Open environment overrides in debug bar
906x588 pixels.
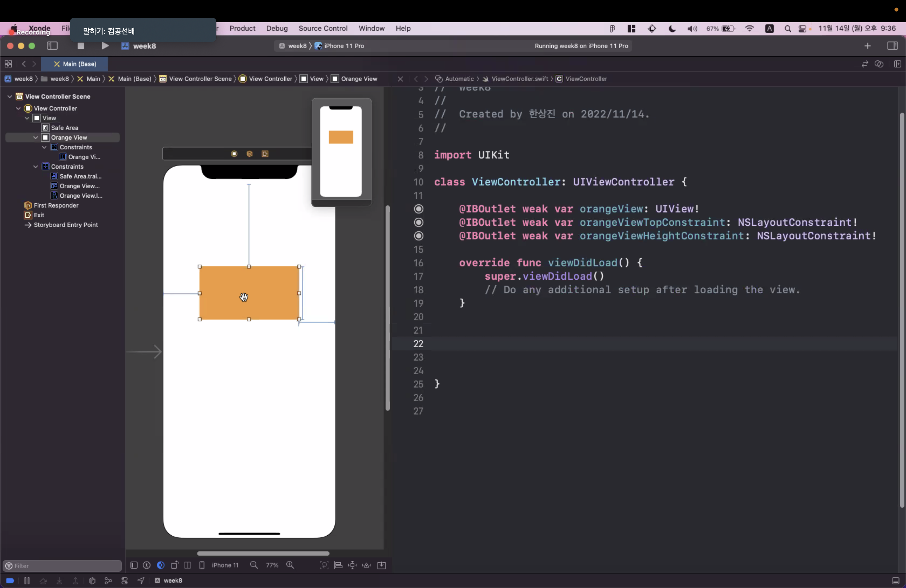coord(124,581)
